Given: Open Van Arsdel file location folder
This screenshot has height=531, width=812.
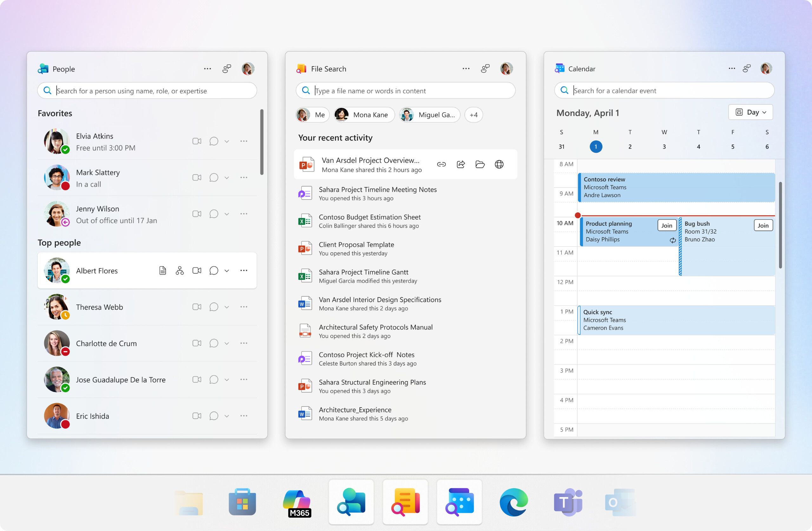Looking at the screenshot, I should coord(480,164).
